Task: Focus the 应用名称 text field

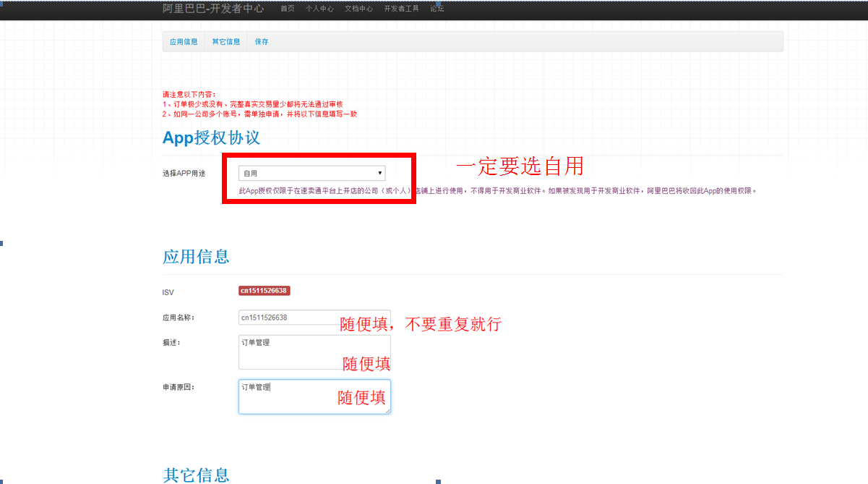Action: tap(289, 318)
